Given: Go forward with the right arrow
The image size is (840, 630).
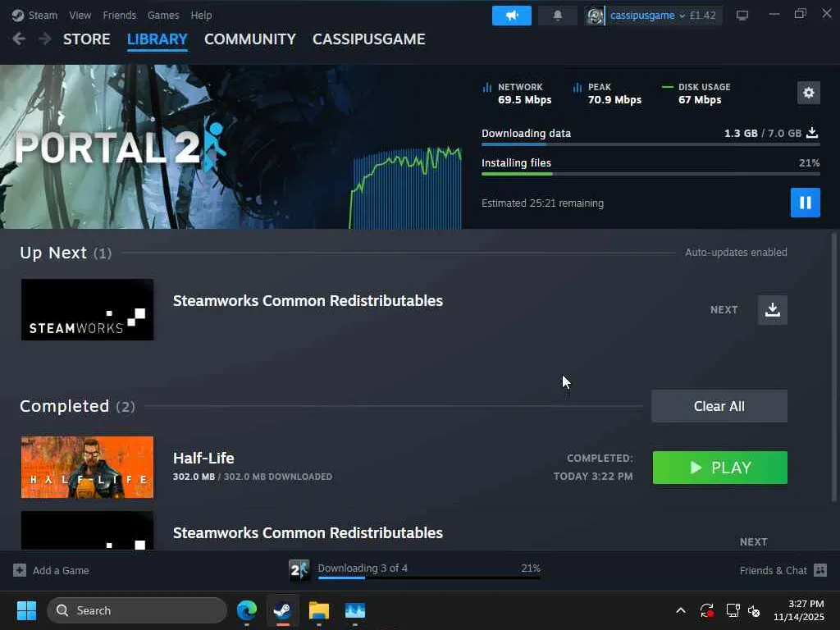Looking at the screenshot, I should click(45, 39).
